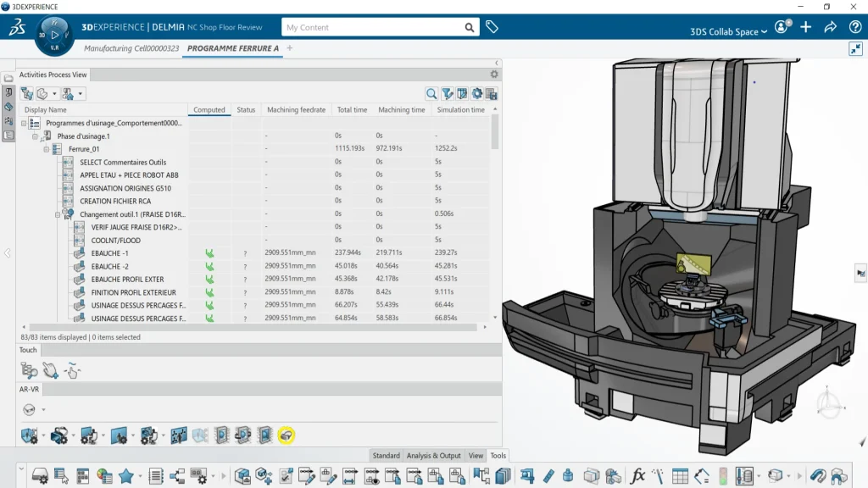Collapse Phase d'usinage.1 node
The image size is (868, 488).
[36, 136]
